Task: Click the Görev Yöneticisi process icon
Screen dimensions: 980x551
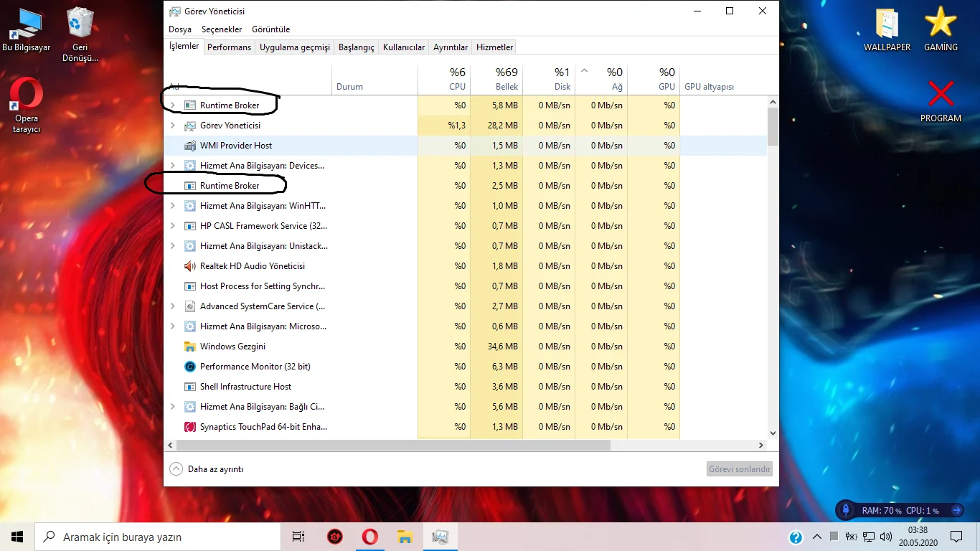Action: click(190, 126)
